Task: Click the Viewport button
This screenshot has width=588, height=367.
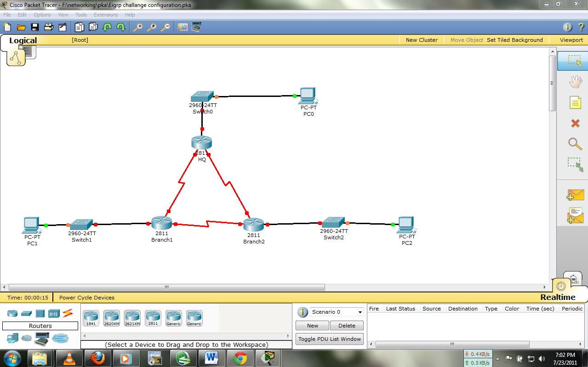Action: [x=571, y=40]
